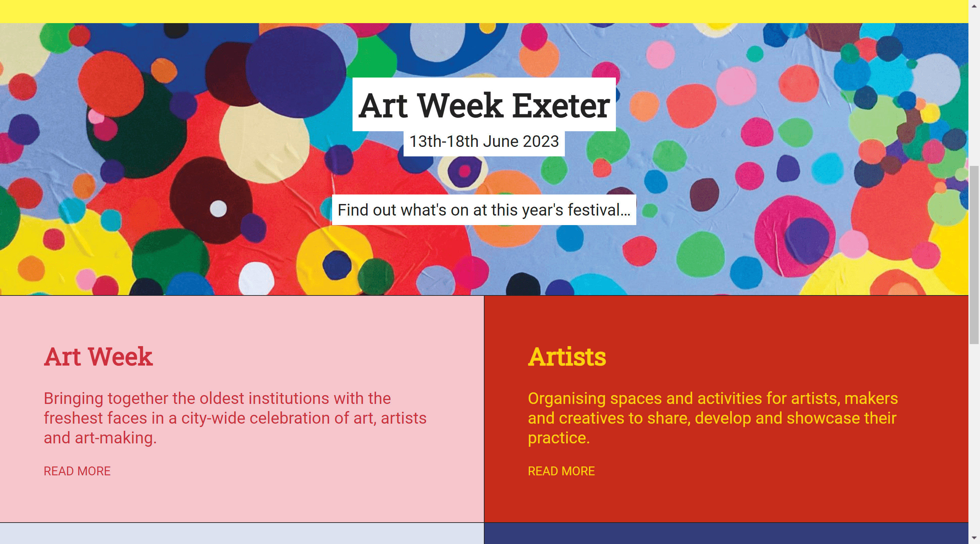Click the scrollbar up arrow
Viewport: 980px width, 544px height.
pos(974,5)
